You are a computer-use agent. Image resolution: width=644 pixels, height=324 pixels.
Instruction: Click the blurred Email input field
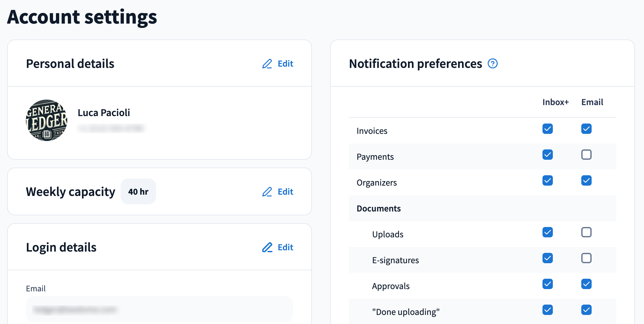point(159,309)
